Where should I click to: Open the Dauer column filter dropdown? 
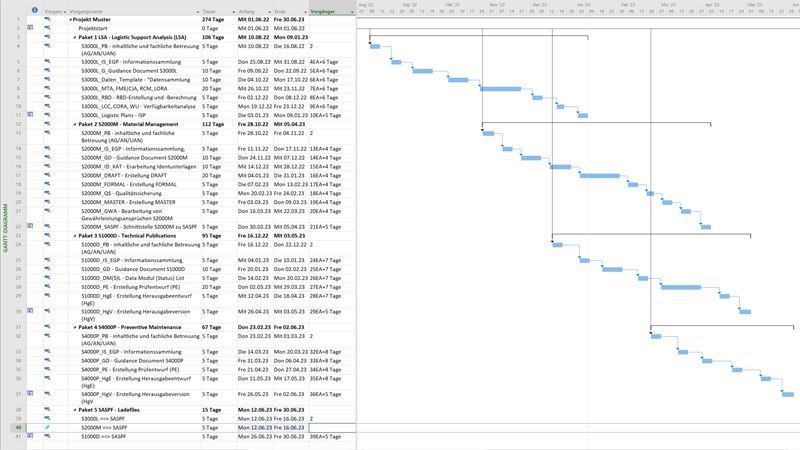click(x=232, y=11)
